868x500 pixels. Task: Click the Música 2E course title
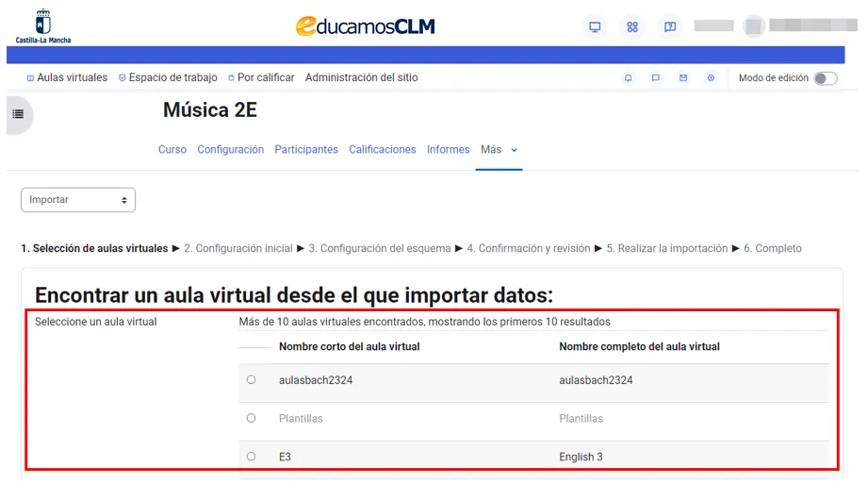210,109
